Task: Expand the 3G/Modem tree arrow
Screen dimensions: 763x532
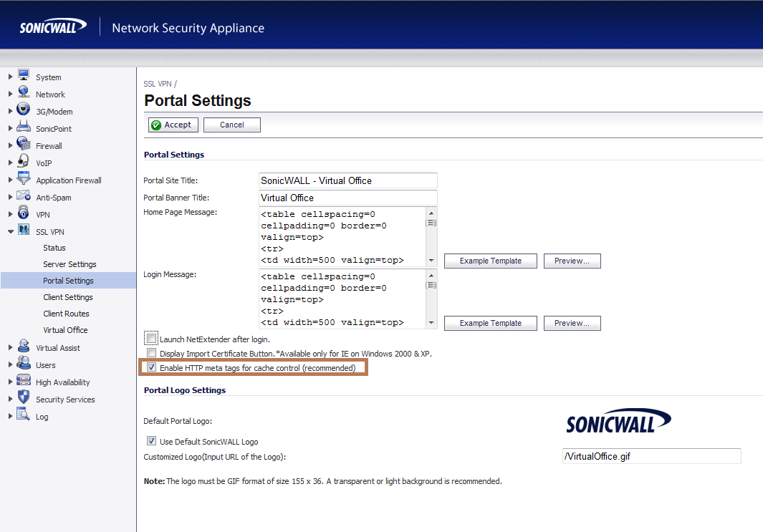Action: [x=10, y=111]
